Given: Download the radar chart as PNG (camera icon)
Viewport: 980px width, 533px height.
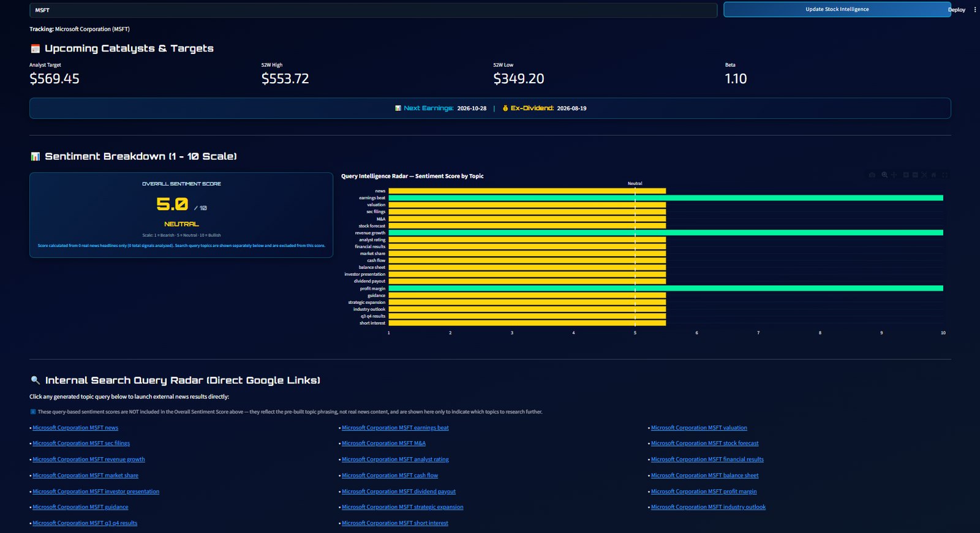Looking at the screenshot, I should coord(872,175).
